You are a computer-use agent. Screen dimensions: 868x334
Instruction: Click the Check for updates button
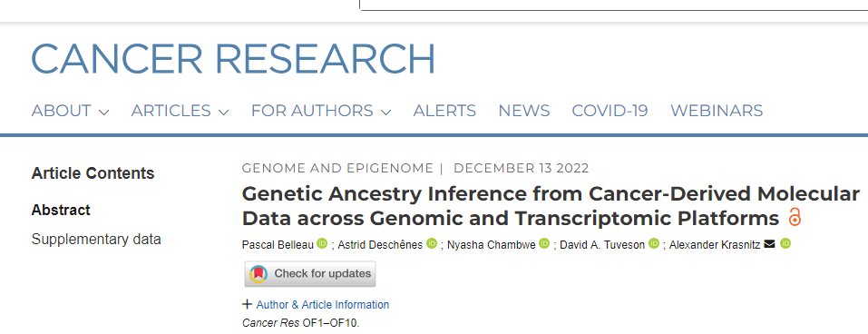pos(310,273)
